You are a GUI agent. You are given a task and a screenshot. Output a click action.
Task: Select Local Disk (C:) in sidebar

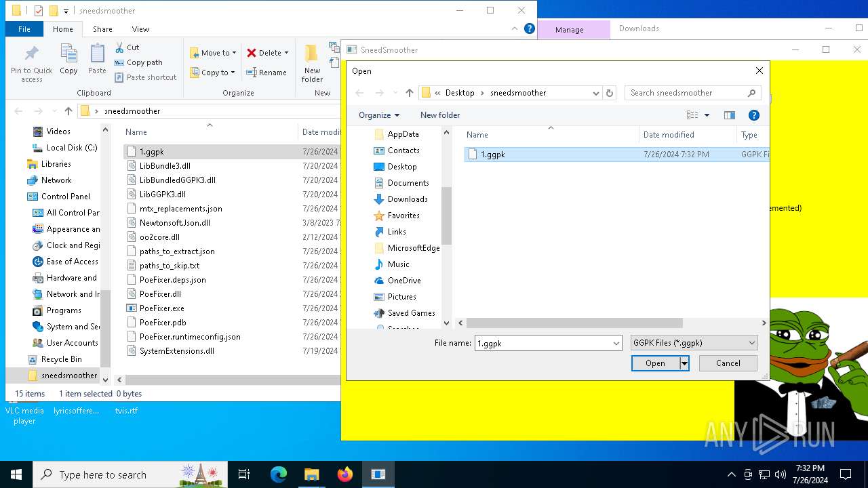(x=72, y=148)
